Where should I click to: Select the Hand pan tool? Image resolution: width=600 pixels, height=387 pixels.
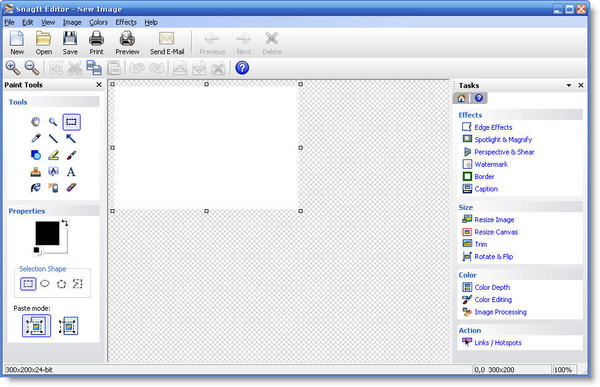coord(35,122)
